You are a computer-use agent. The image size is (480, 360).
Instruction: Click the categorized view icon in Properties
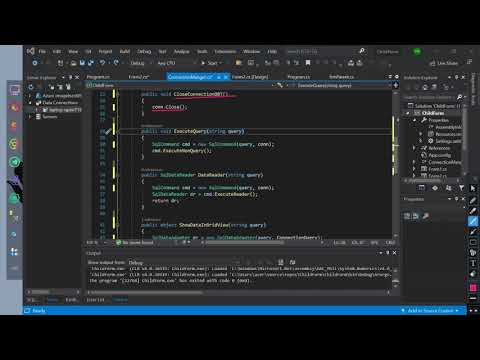(407, 216)
